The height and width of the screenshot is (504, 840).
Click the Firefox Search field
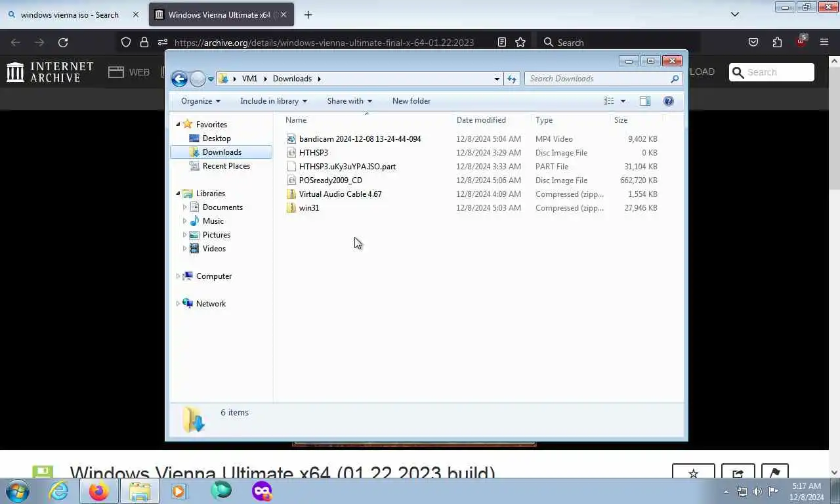pos(618,43)
